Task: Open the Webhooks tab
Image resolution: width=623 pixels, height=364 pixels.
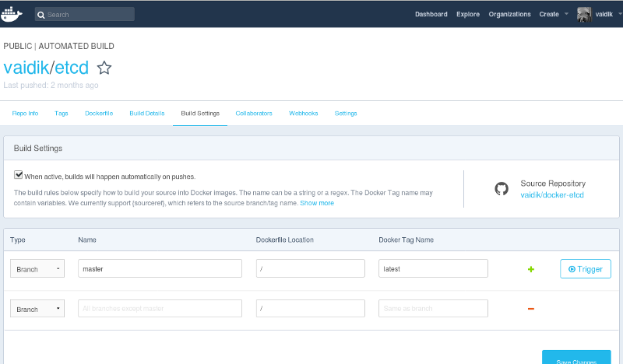Action: tap(304, 114)
